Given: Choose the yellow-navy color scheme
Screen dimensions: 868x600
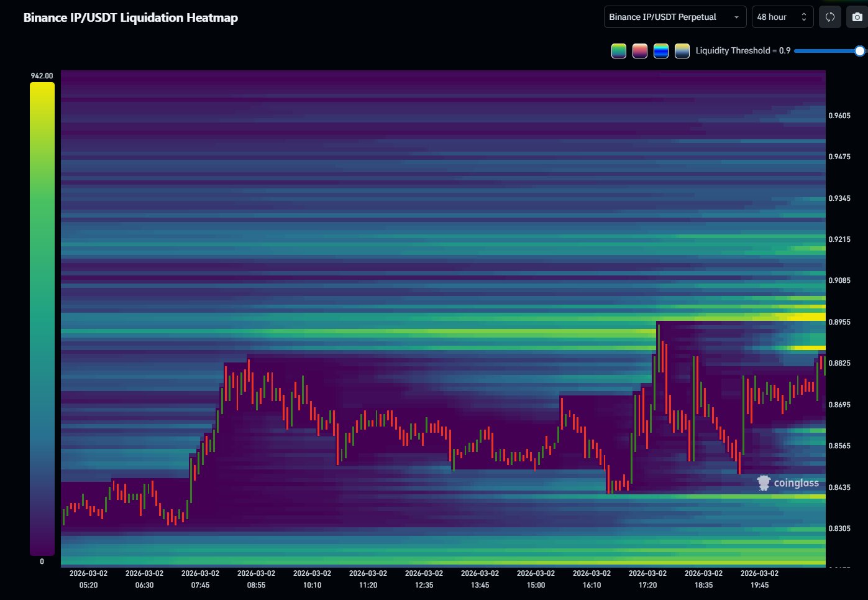Looking at the screenshot, I should pyautogui.click(x=682, y=51).
